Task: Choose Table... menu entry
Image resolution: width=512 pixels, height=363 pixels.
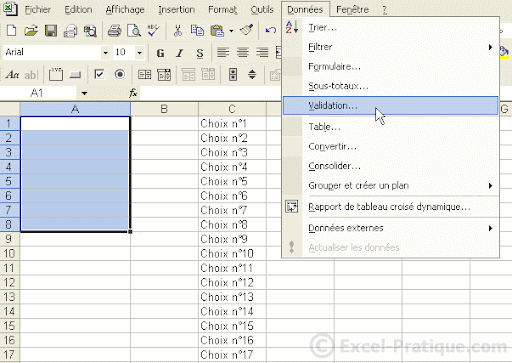Action: pos(390,127)
